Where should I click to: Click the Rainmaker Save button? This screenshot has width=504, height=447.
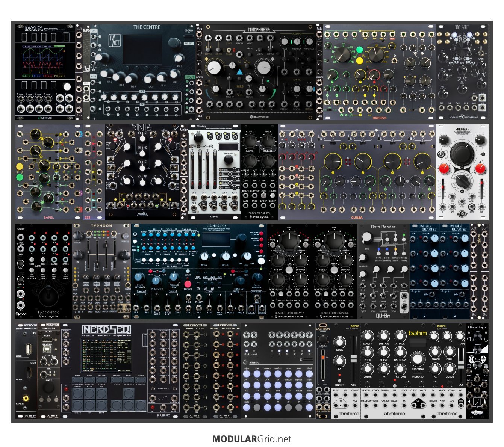pyautogui.click(x=262, y=245)
